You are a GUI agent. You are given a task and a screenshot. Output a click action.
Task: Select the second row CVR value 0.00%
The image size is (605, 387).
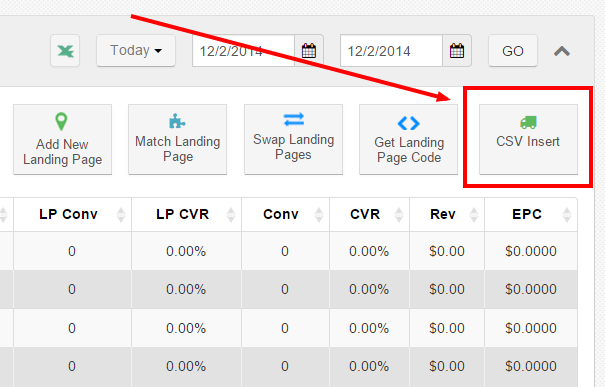point(369,289)
